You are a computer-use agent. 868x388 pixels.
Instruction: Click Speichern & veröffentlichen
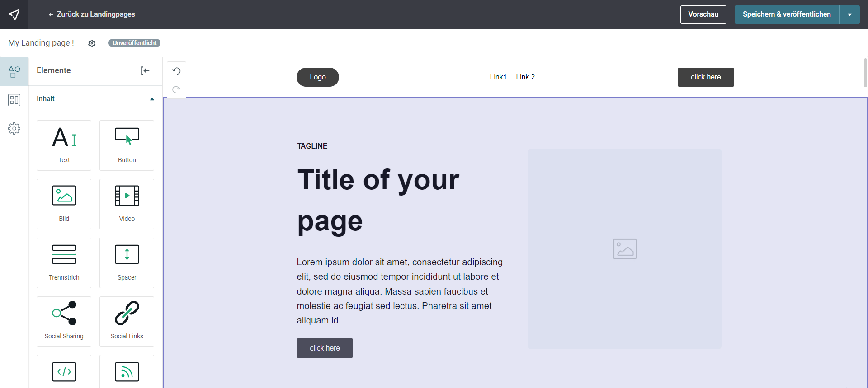pos(786,14)
